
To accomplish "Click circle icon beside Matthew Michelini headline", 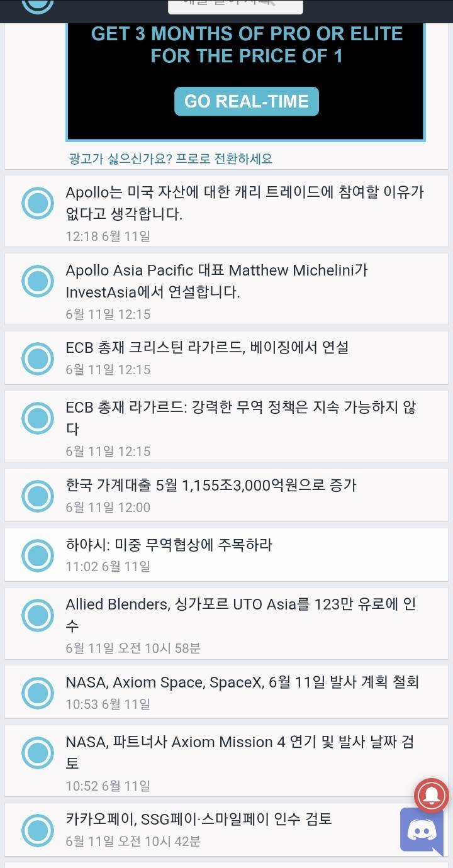I will coord(38,281).
